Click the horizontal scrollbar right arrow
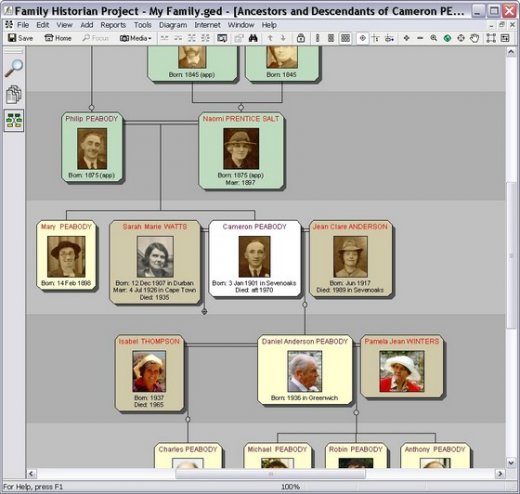The width and height of the screenshot is (520, 494). 500,474
